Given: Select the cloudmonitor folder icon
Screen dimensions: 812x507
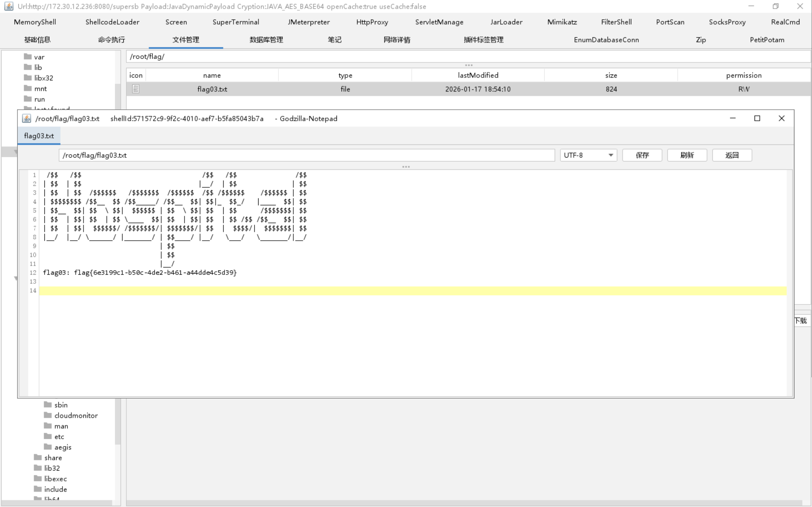Looking at the screenshot, I should (48, 415).
